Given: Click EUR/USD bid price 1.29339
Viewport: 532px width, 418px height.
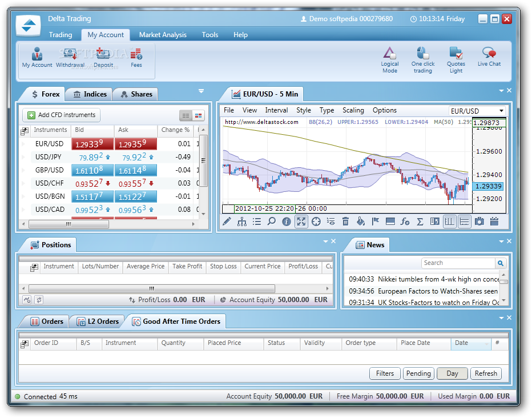Looking at the screenshot, I should pos(92,144).
